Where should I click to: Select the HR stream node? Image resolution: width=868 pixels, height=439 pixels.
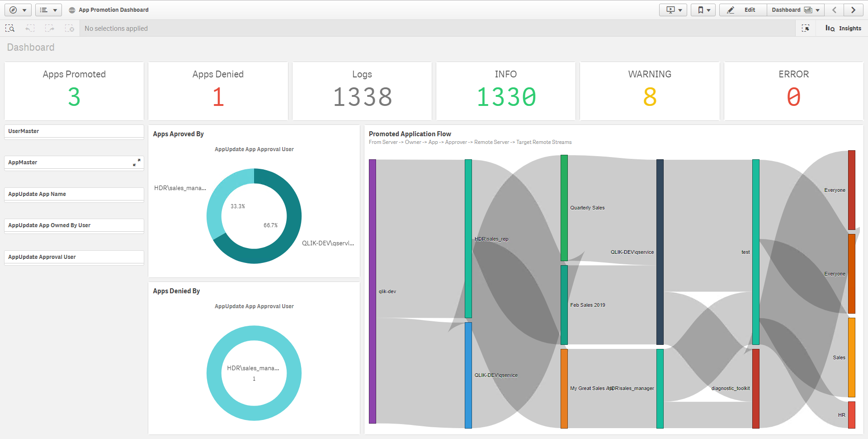coord(852,415)
